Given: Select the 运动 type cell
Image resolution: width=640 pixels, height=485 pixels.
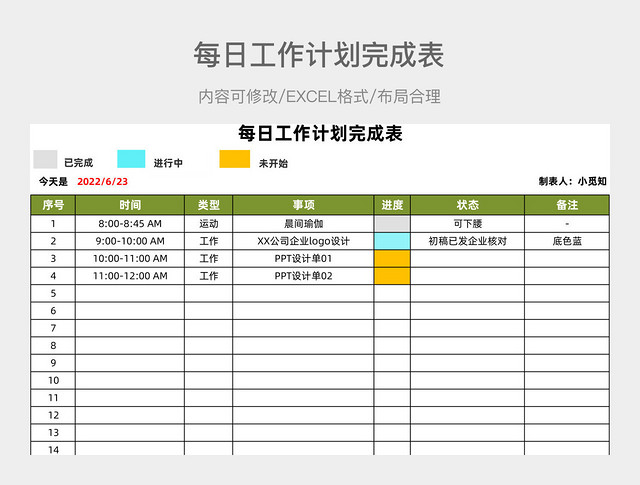Looking at the screenshot, I should (209, 224).
